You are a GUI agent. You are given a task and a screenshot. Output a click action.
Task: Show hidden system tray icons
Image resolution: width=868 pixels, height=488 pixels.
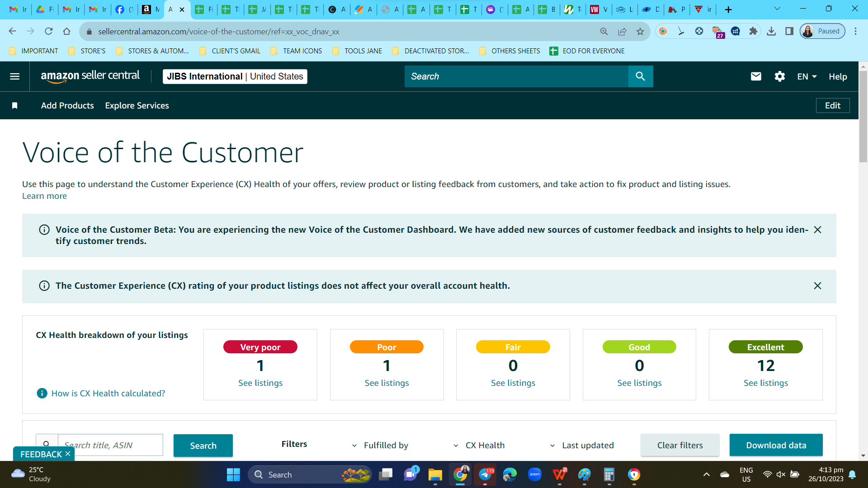coord(706,474)
